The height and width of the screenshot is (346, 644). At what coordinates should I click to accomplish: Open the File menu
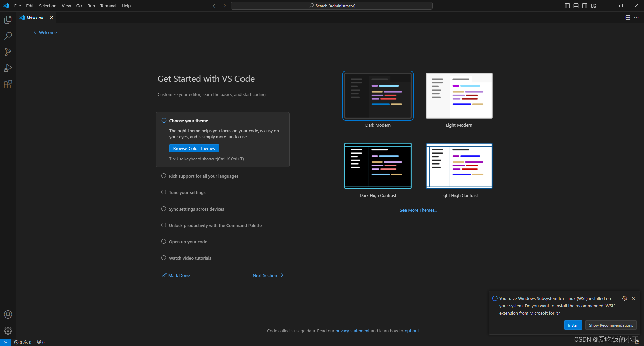point(18,6)
